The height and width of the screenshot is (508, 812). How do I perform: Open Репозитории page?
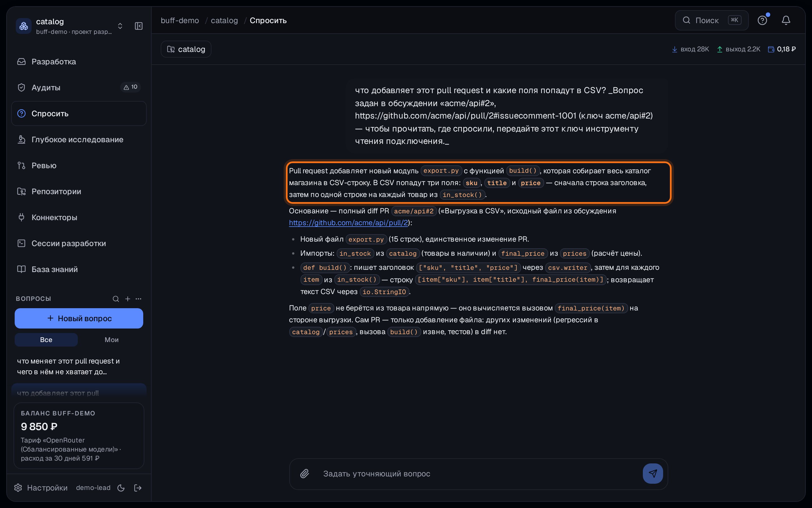point(79,192)
